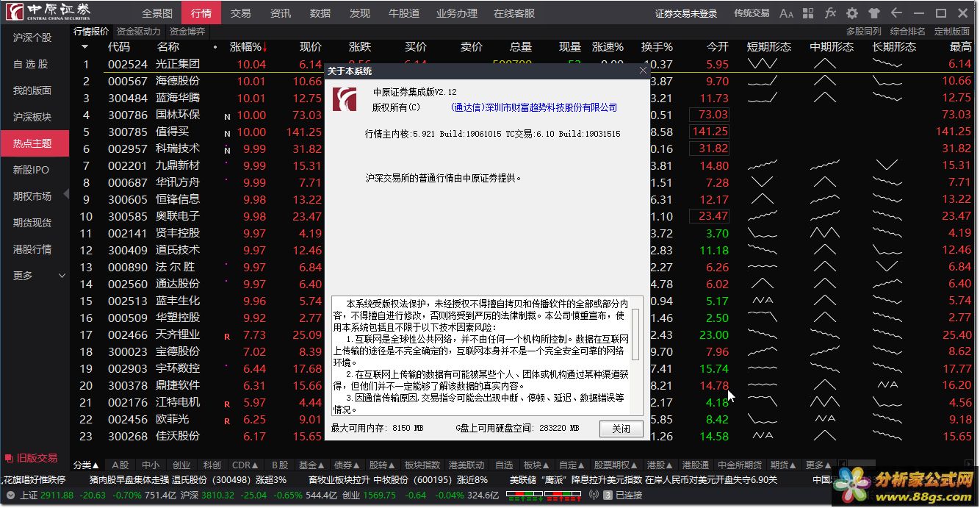The image size is (980, 508).
Task: Switch to the 科创 bottom tab
Action: click(x=212, y=465)
